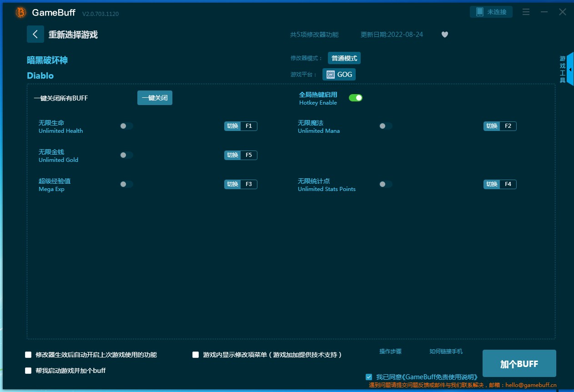
Task: Disable the global Hotkey Enable toggle
Action: click(x=356, y=98)
